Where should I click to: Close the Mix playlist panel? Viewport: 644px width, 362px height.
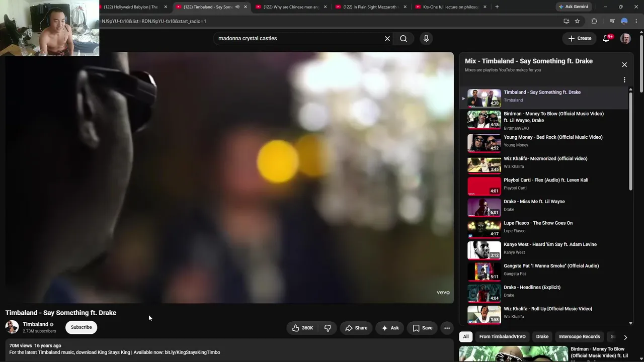624,64
